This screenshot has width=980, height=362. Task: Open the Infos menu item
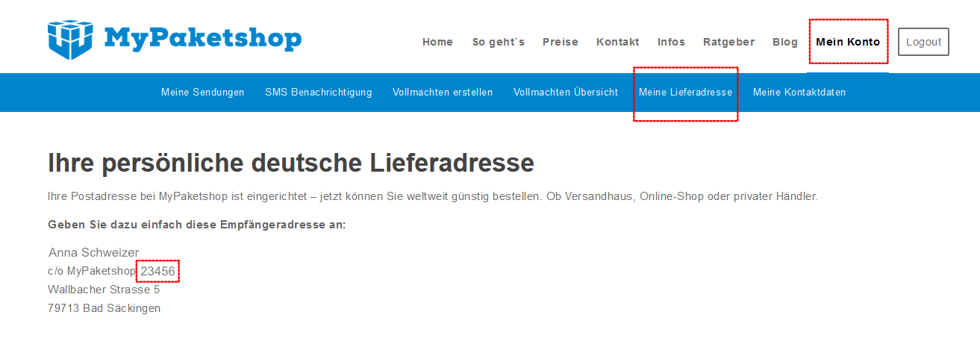click(x=671, y=42)
